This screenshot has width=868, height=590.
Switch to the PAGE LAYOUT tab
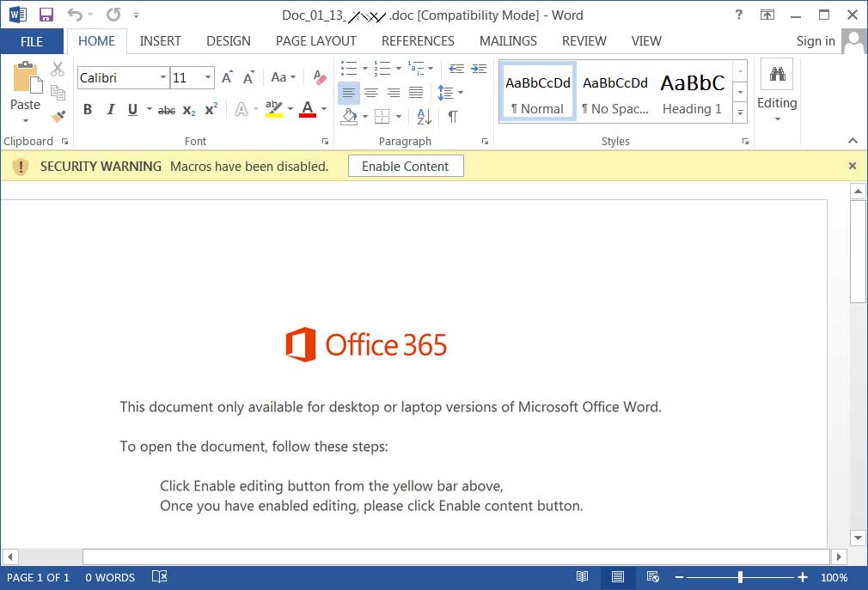pyautogui.click(x=315, y=41)
